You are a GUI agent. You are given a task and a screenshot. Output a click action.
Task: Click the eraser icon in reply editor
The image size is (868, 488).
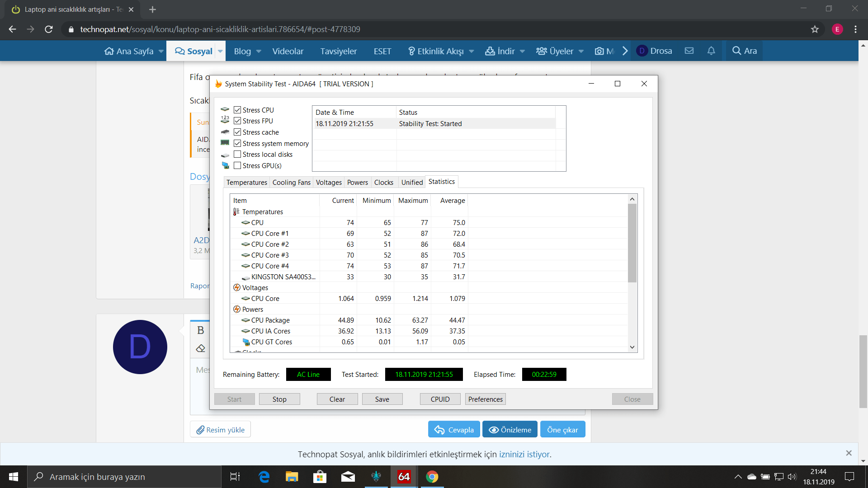click(x=201, y=348)
